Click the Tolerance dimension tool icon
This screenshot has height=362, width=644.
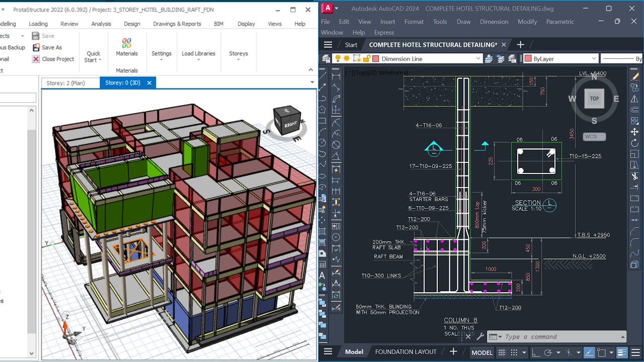tap(336, 226)
